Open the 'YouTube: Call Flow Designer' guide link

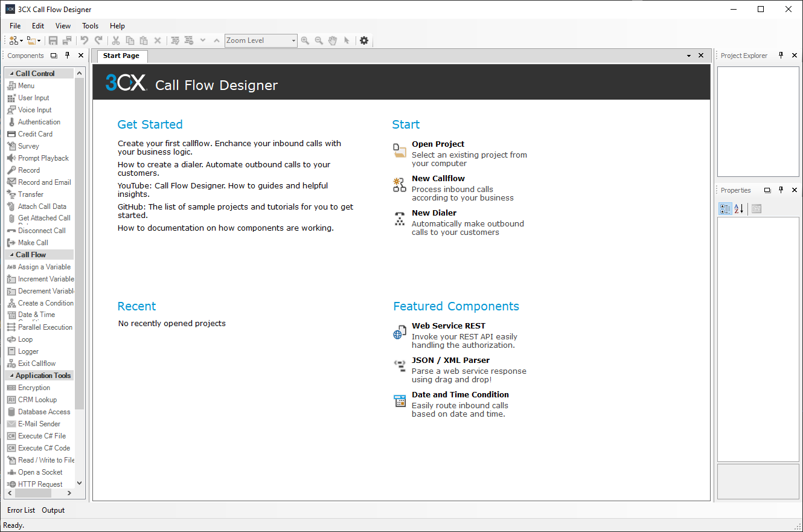coord(223,190)
